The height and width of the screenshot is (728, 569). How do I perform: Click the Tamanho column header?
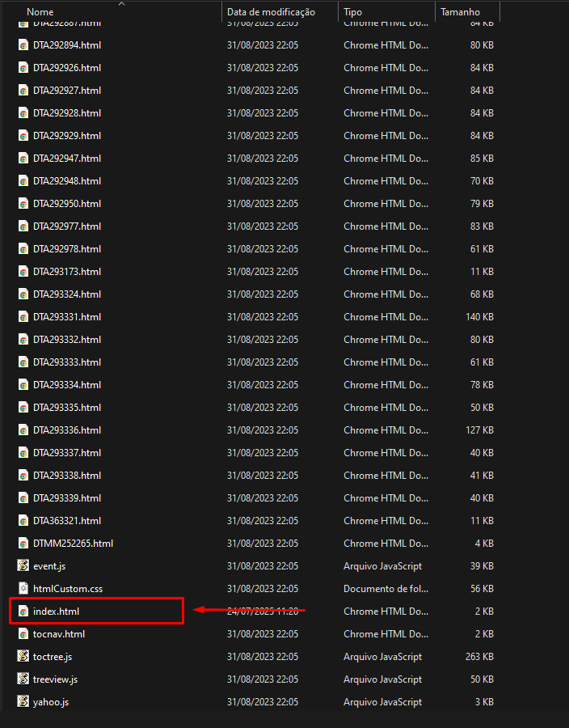click(460, 12)
